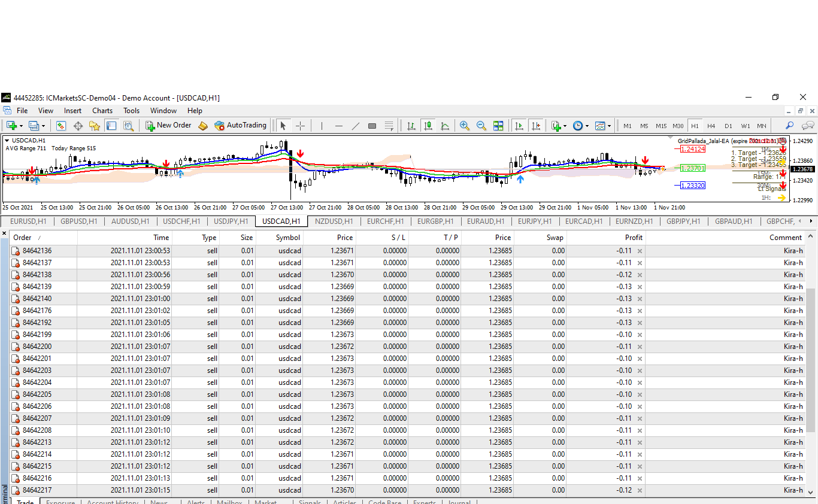Click the 1.23701 green price label
Viewport: 818px width, 504px height.
[x=692, y=168]
